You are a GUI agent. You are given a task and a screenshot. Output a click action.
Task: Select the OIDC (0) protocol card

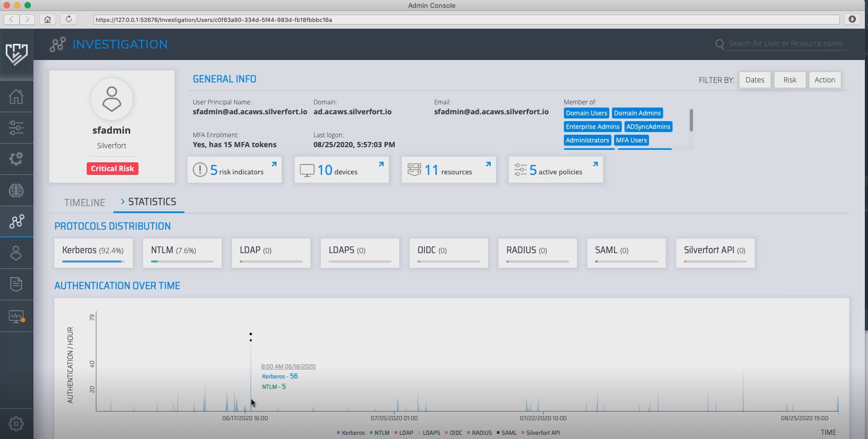tap(449, 253)
